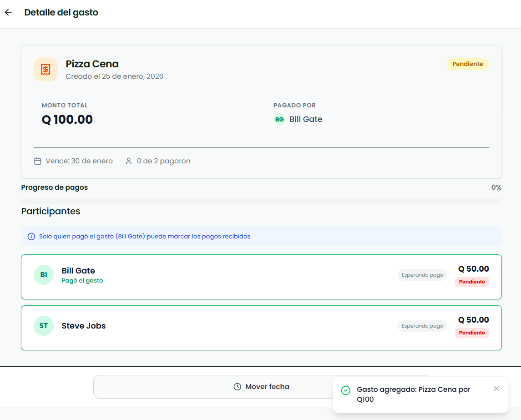
Task: Click red Pendiente tag on Bill Gate row
Action: (x=472, y=282)
